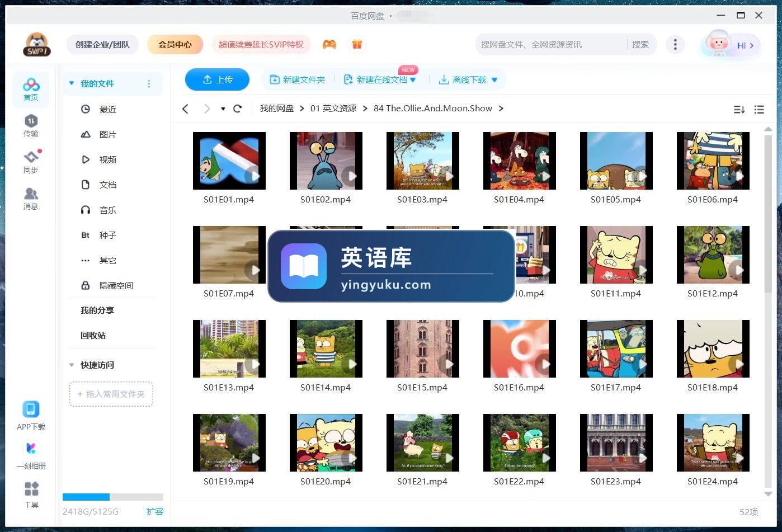Open the navigation history dropdown arrow

(223, 109)
